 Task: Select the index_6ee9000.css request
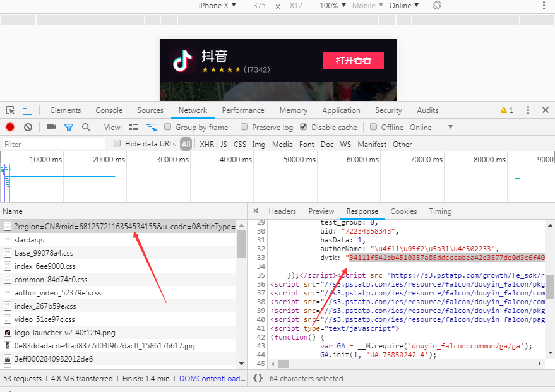click(x=118, y=266)
